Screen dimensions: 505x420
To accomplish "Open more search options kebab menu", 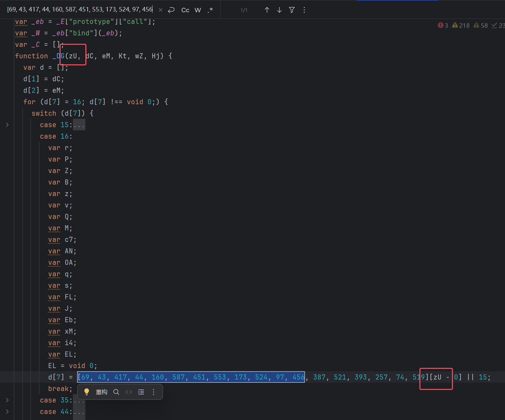I will [x=304, y=10].
